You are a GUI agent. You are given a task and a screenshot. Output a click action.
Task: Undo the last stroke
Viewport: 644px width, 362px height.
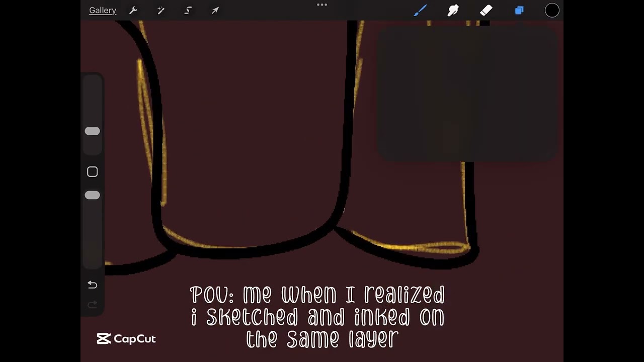tap(92, 285)
